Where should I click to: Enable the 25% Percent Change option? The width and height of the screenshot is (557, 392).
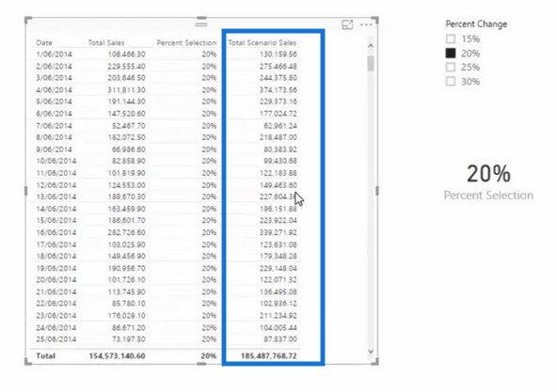pyautogui.click(x=451, y=67)
